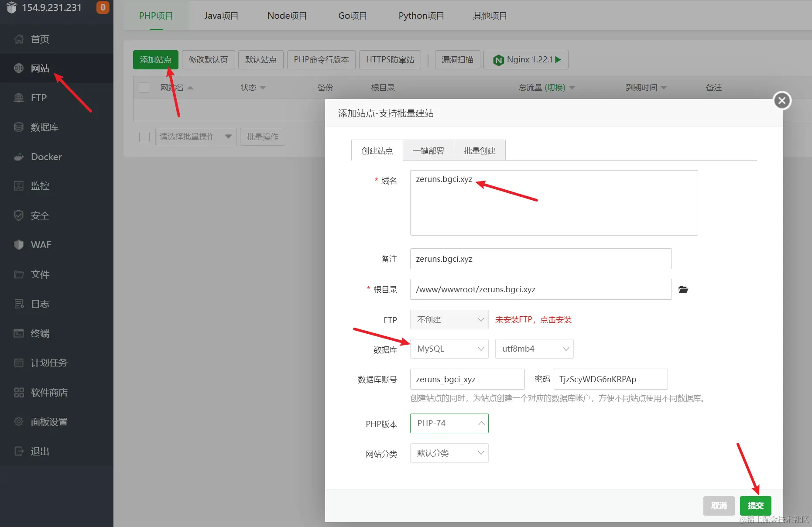Switch to the Go项目 tab

coord(353,16)
